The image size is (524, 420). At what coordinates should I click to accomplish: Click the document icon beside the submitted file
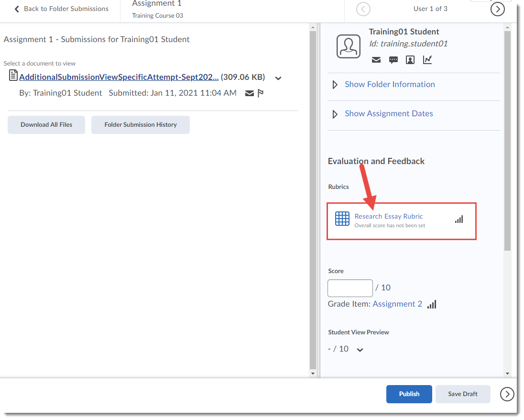13,76
